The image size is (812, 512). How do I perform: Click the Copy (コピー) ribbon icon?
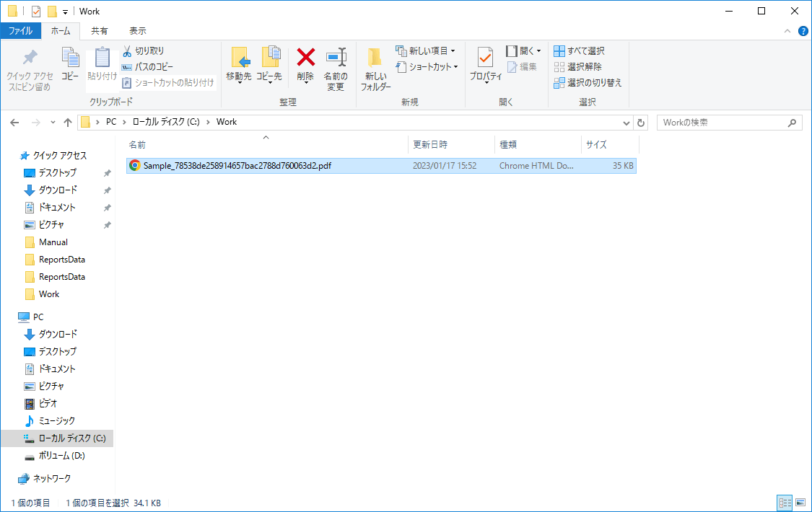[70, 64]
